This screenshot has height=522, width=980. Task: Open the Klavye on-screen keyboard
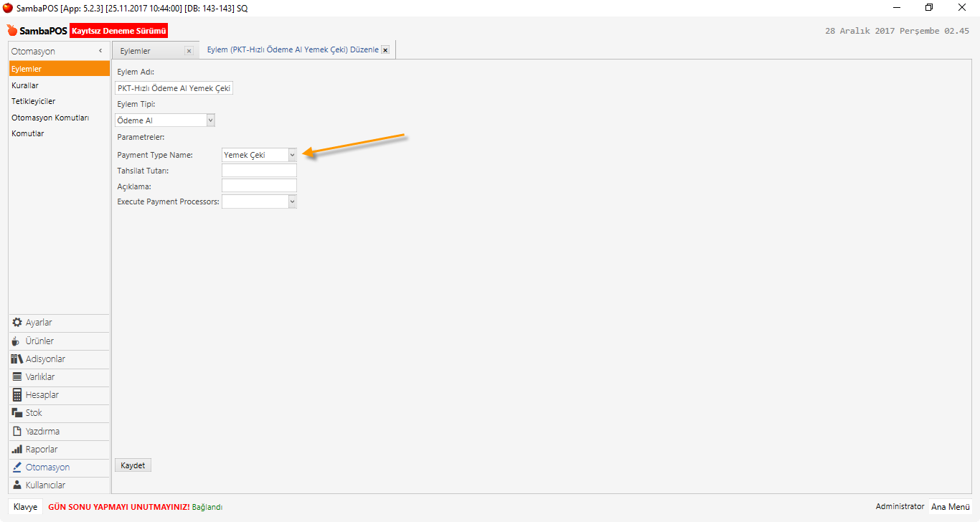[25, 507]
